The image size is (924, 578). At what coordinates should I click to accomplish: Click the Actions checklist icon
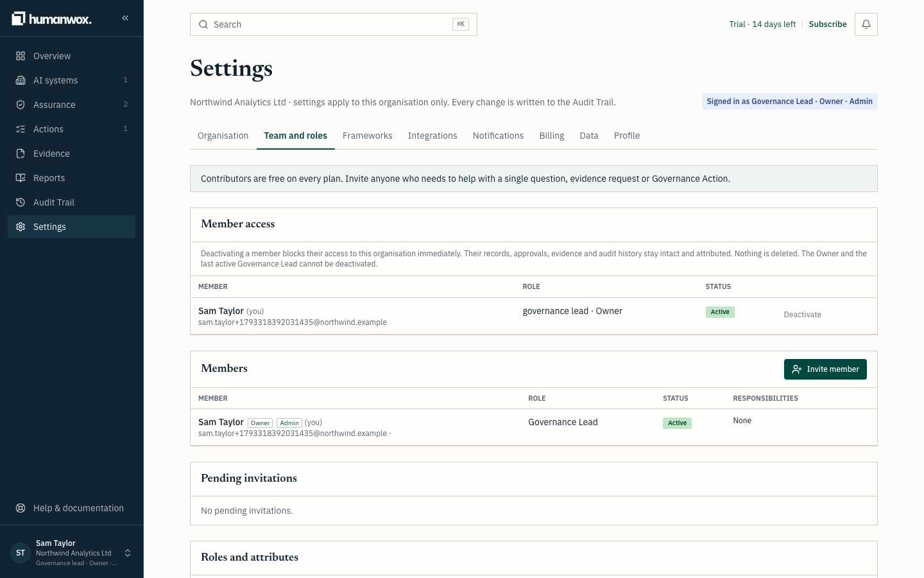pyautogui.click(x=21, y=129)
